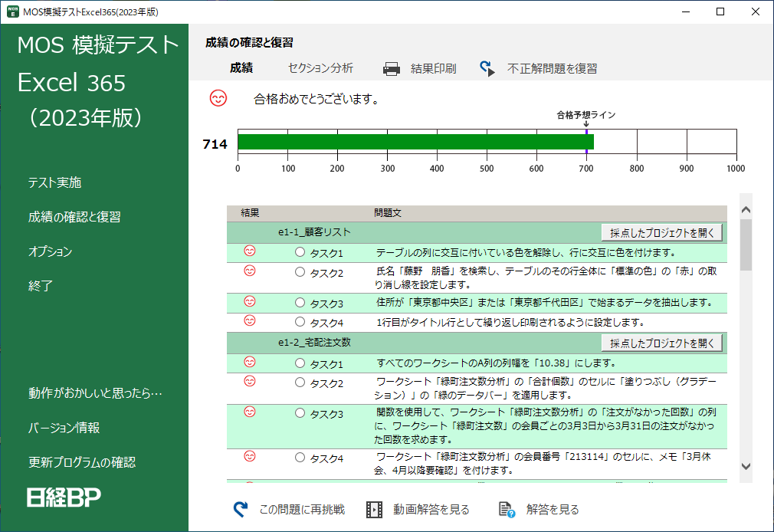Image resolution: width=774 pixels, height=532 pixels.
Task: Open graded project for e1-2_宅配注文数
Action: 662,343
